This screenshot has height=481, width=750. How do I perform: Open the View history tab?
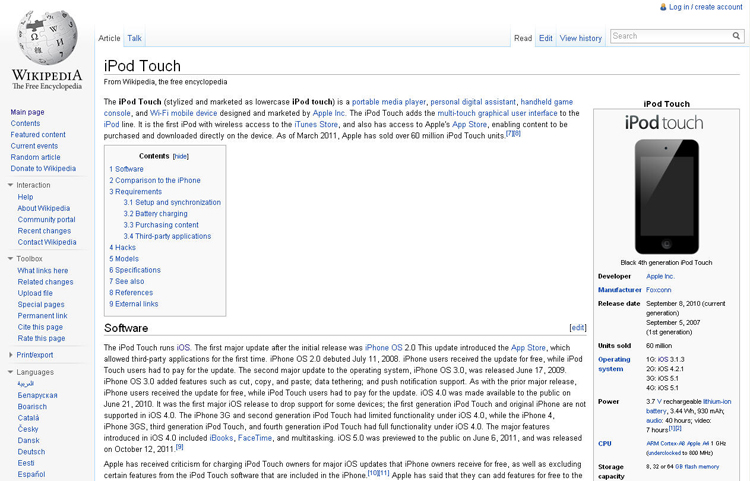580,38
